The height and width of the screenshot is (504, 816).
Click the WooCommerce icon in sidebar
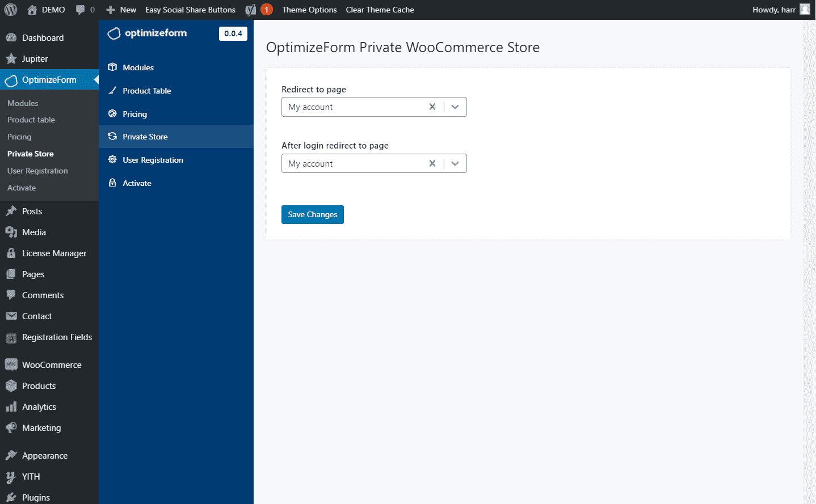(x=11, y=365)
